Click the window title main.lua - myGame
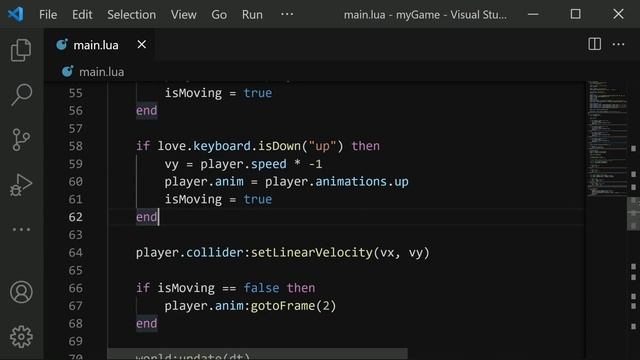Viewport: 640px width, 360px height. click(425, 15)
